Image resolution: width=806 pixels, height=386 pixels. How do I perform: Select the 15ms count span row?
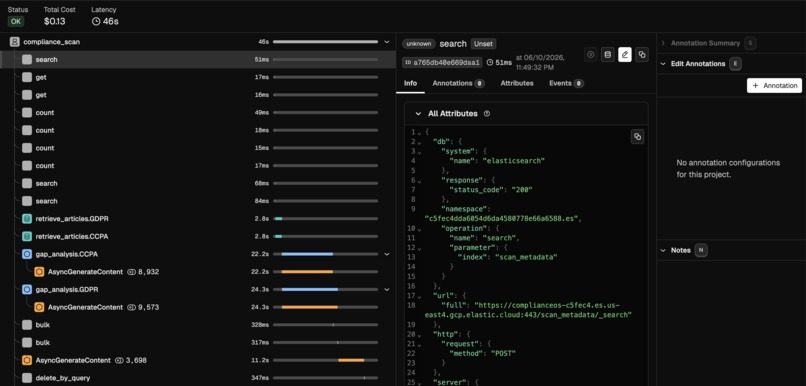(x=198, y=148)
